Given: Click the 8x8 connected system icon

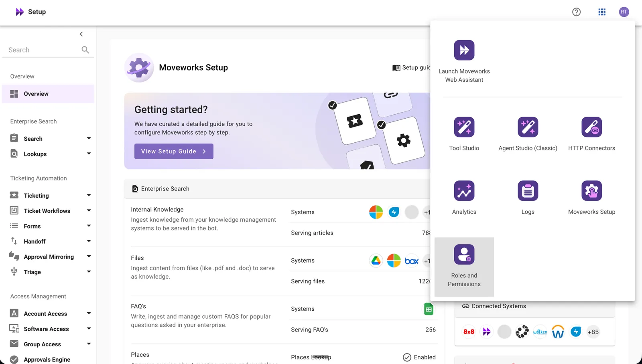Looking at the screenshot, I should pos(469,332).
